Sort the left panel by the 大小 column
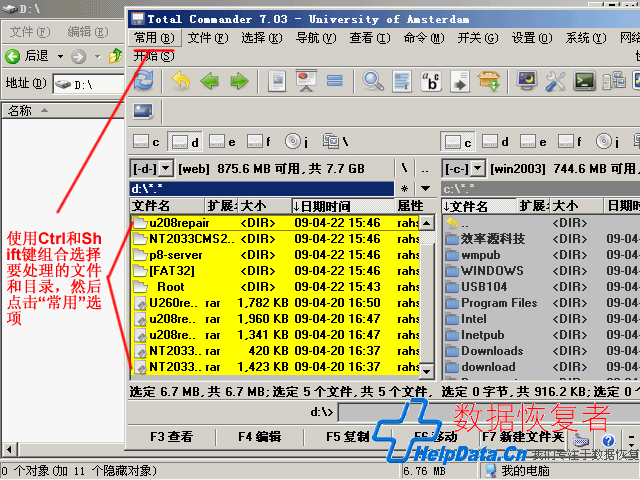This screenshot has width=640, height=480. pyautogui.click(x=264, y=206)
